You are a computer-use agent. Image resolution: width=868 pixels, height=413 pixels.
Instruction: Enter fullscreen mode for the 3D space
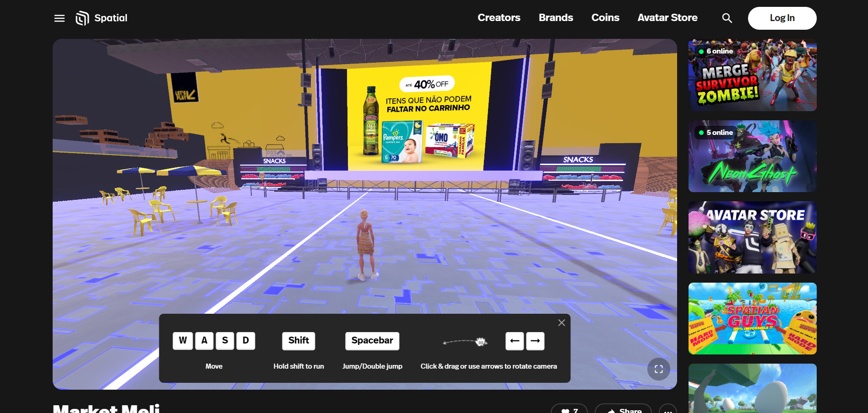click(x=658, y=369)
